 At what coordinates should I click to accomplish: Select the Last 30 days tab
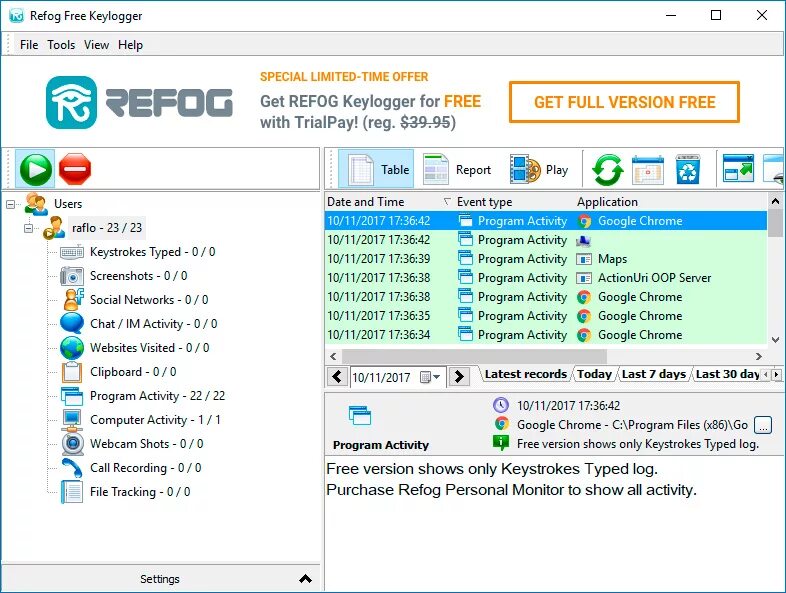[727, 374]
